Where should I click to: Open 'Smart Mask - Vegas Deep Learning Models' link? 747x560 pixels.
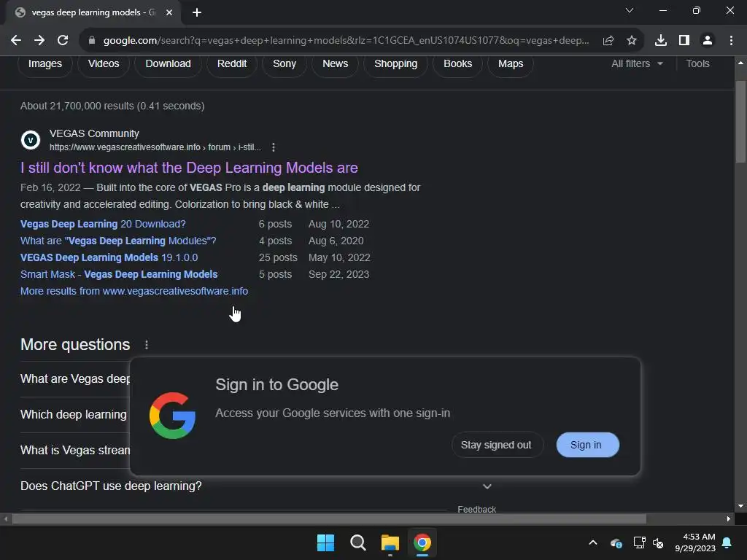click(x=119, y=274)
